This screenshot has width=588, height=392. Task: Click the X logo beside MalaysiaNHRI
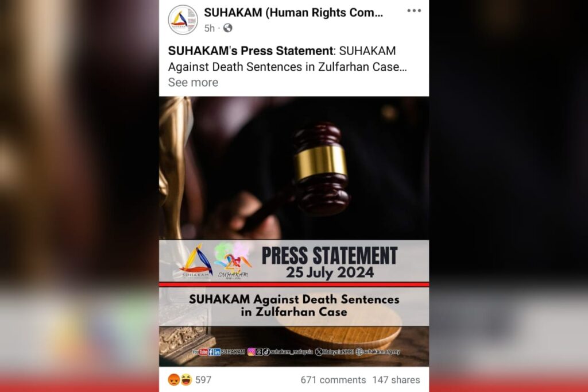point(319,352)
